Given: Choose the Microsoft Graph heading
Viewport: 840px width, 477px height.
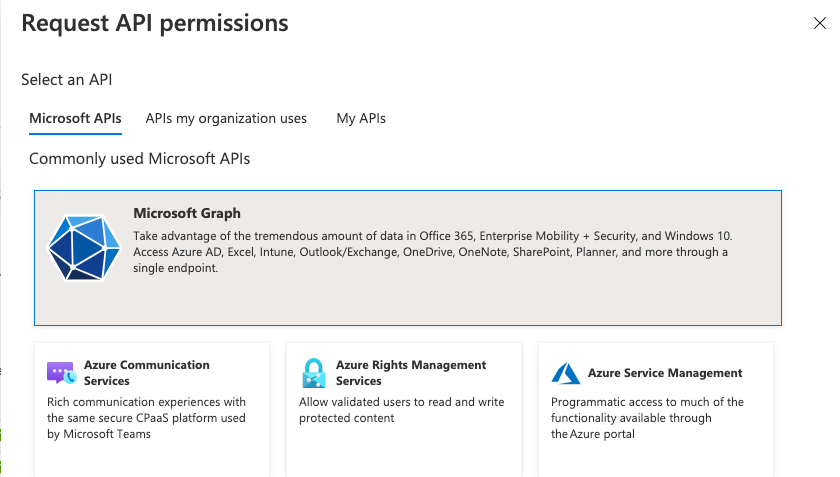Looking at the screenshot, I should pos(187,213).
